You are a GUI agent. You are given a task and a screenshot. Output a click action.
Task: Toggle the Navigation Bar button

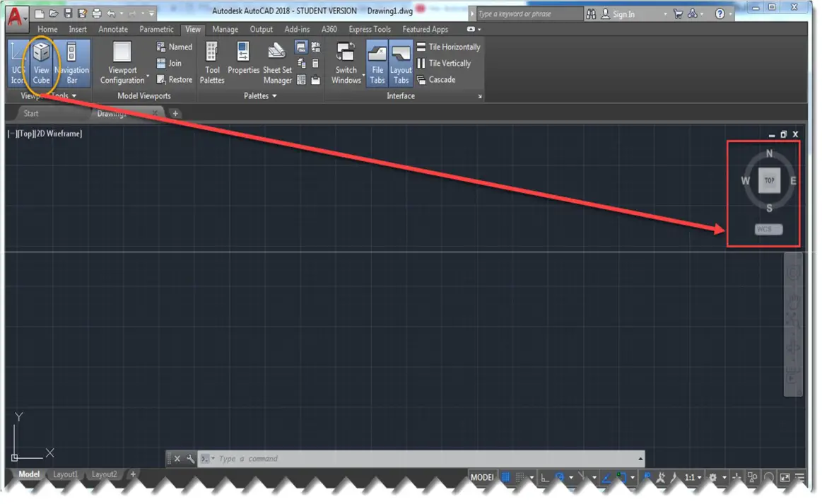(72, 63)
